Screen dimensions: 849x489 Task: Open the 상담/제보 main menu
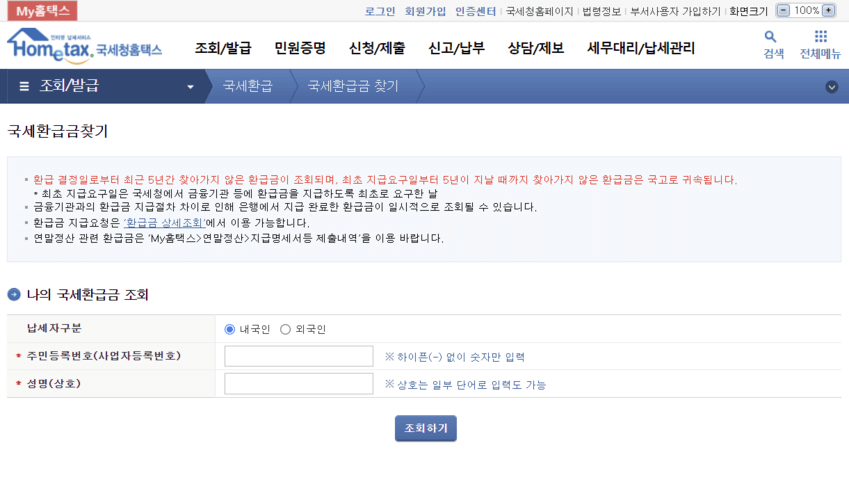[x=536, y=48]
